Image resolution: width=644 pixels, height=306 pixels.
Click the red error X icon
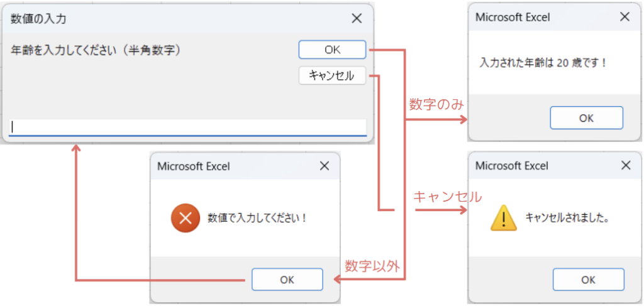[185, 218]
